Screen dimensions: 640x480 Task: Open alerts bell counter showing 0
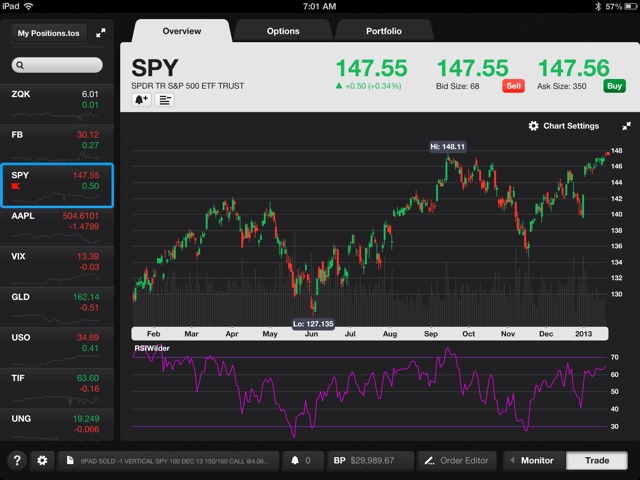click(303, 460)
